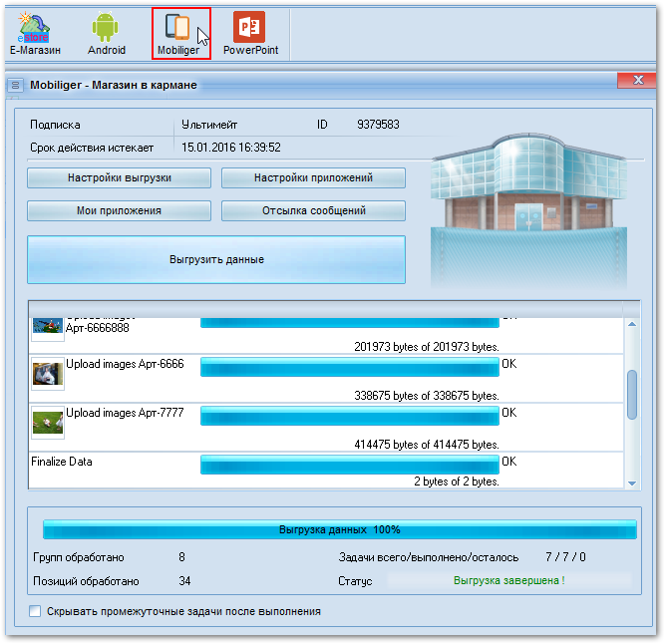The image size is (665, 644).
Task: Open 'Настройки приложений' settings
Action: 313,178
